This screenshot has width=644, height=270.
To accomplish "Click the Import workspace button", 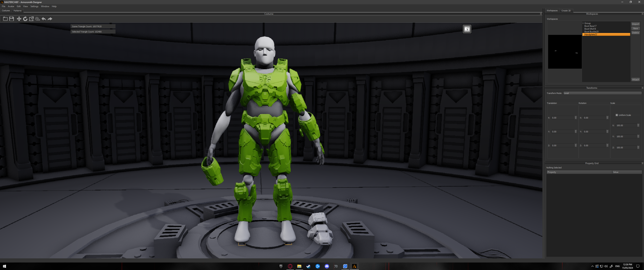I will [635, 24].
